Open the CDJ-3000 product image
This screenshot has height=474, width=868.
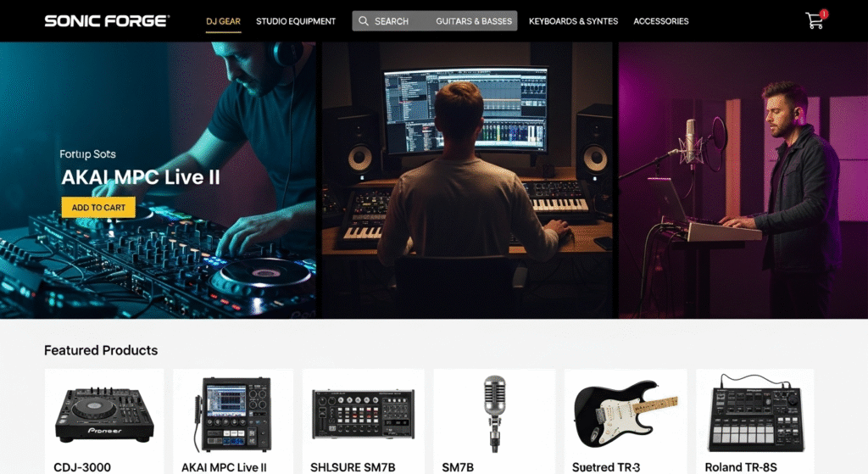pyautogui.click(x=104, y=414)
